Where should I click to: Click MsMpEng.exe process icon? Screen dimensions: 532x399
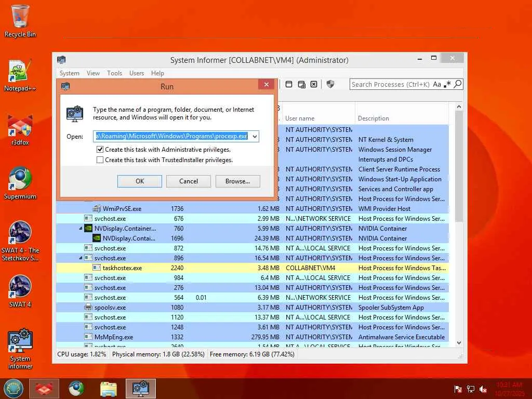[88, 337]
